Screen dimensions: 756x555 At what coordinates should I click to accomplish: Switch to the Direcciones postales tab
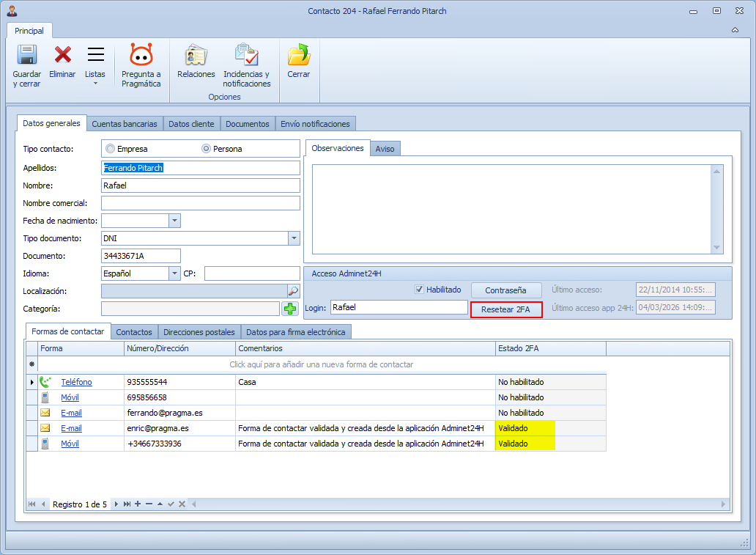[199, 332]
